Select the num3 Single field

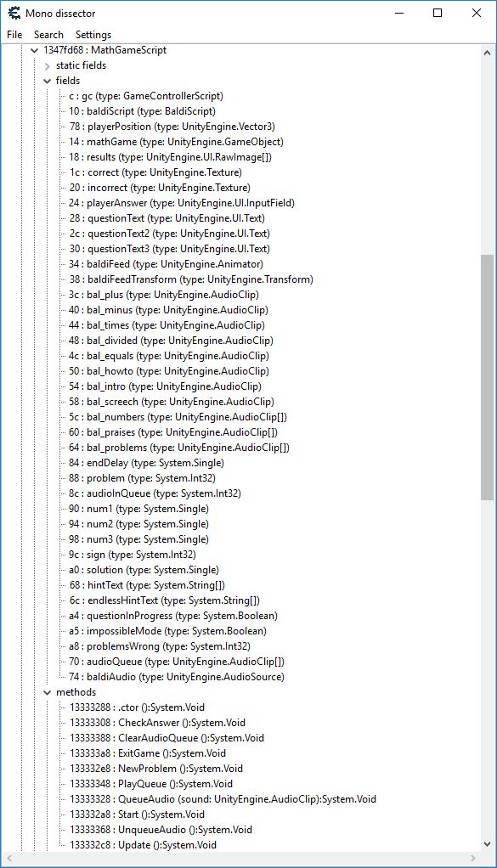point(139,539)
